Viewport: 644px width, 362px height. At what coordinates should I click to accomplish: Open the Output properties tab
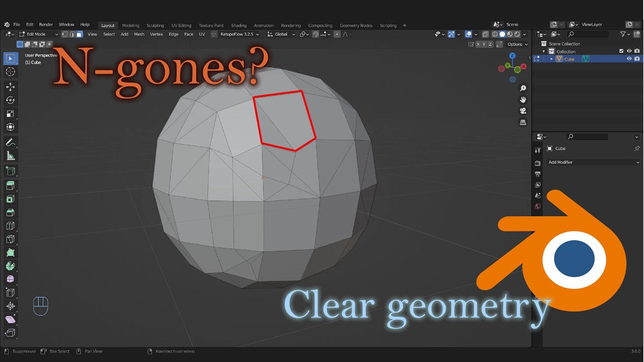pyautogui.click(x=538, y=174)
